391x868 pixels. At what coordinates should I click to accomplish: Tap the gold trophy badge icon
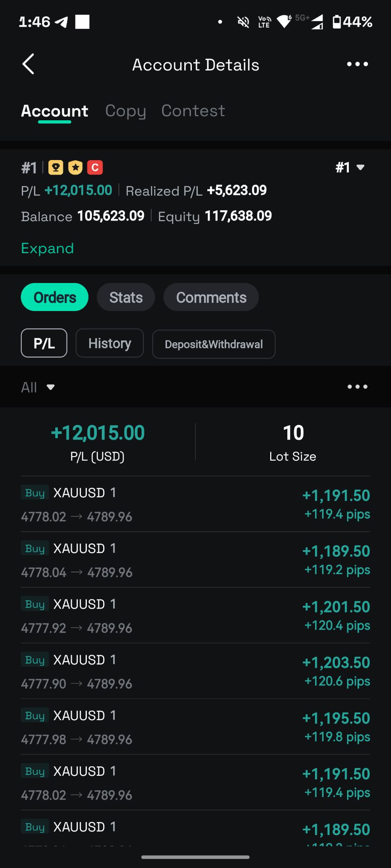pyautogui.click(x=56, y=168)
